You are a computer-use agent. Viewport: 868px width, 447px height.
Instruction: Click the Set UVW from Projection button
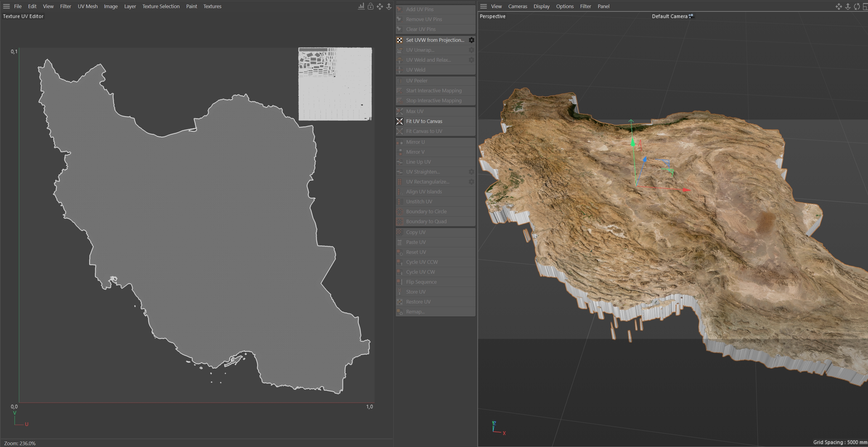click(x=435, y=40)
